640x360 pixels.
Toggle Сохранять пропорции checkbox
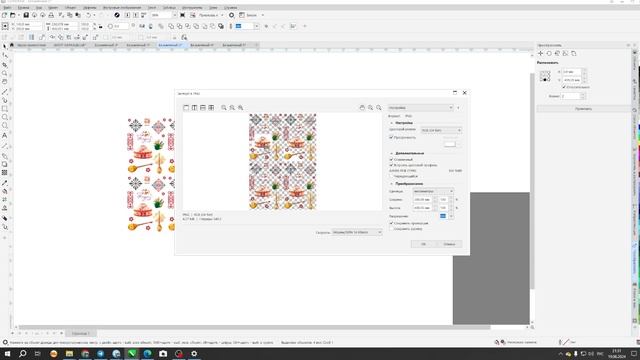tap(391, 223)
